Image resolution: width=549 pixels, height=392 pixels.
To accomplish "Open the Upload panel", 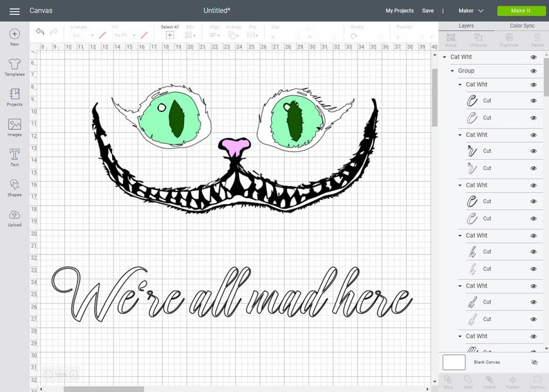I will [x=15, y=218].
